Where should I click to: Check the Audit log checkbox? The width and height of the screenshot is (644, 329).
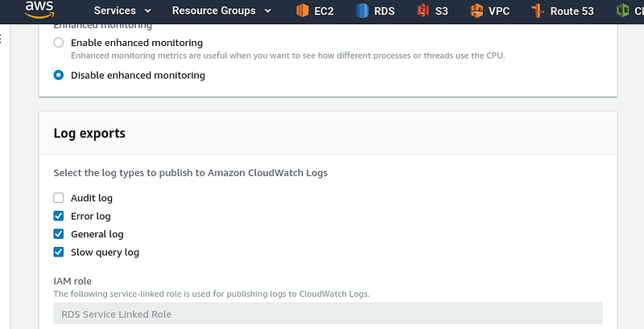(x=59, y=198)
